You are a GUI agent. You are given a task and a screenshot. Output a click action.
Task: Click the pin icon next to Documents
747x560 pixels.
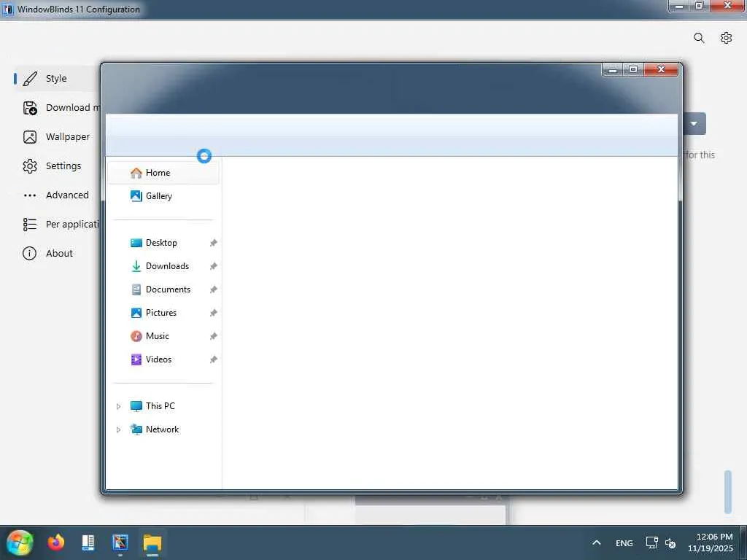click(214, 289)
